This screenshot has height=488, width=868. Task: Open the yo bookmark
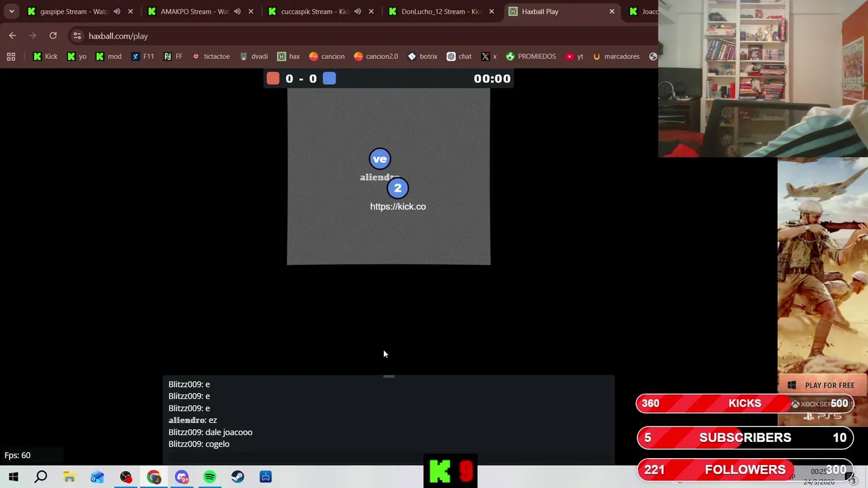click(76, 56)
